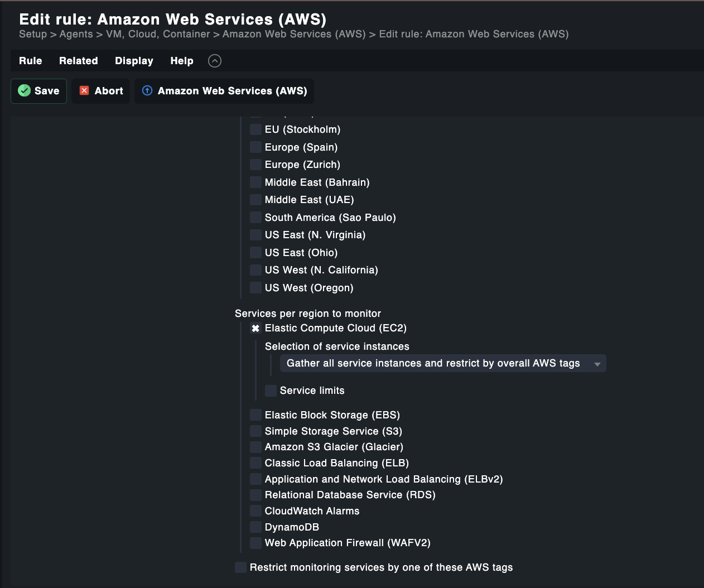Open the Help menu
The width and height of the screenshot is (704, 588).
[182, 61]
